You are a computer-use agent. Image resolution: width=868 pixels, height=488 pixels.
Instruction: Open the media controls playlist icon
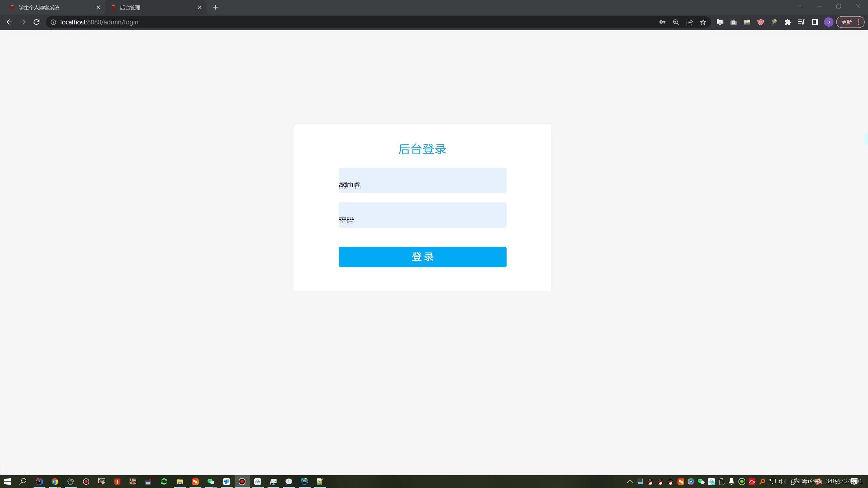coord(801,22)
